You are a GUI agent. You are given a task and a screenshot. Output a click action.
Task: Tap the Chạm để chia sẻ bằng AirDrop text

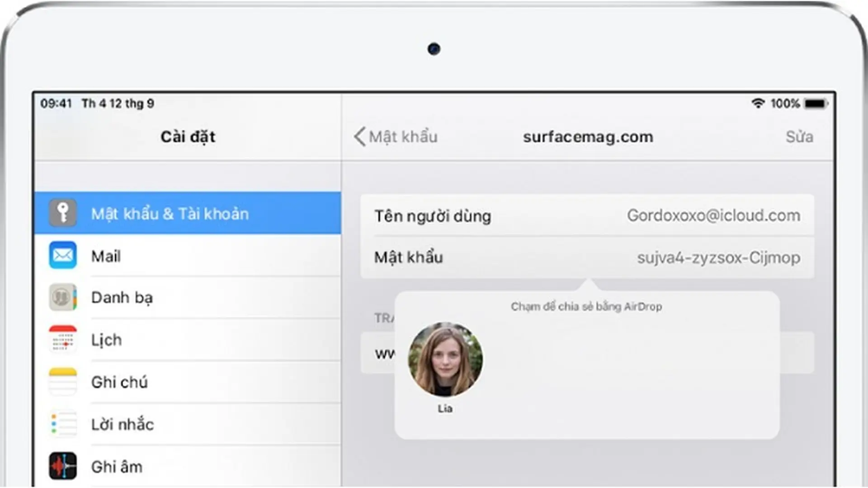click(586, 306)
